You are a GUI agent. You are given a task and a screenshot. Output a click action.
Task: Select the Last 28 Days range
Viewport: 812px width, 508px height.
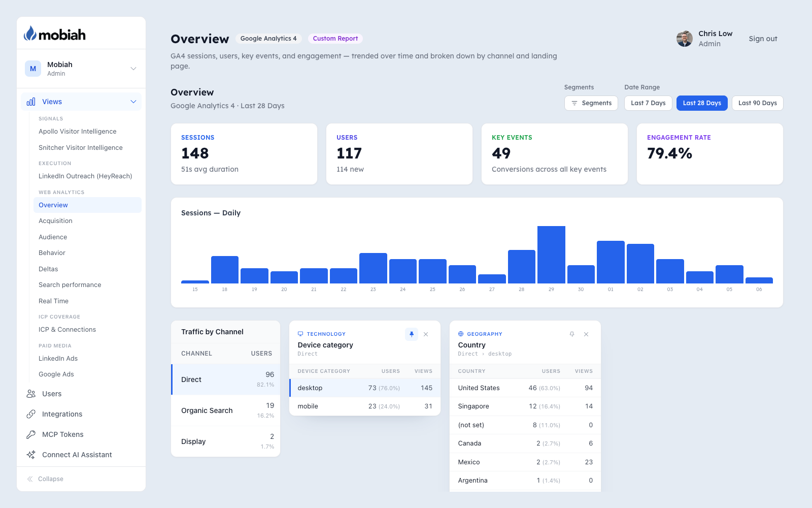pyautogui.click(x=702, y=103)
